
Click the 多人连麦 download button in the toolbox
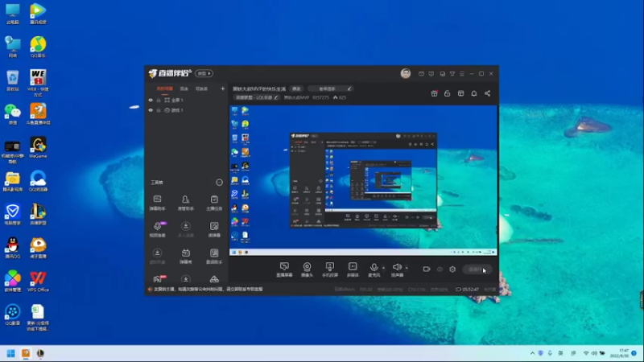[x=186, y=229]
